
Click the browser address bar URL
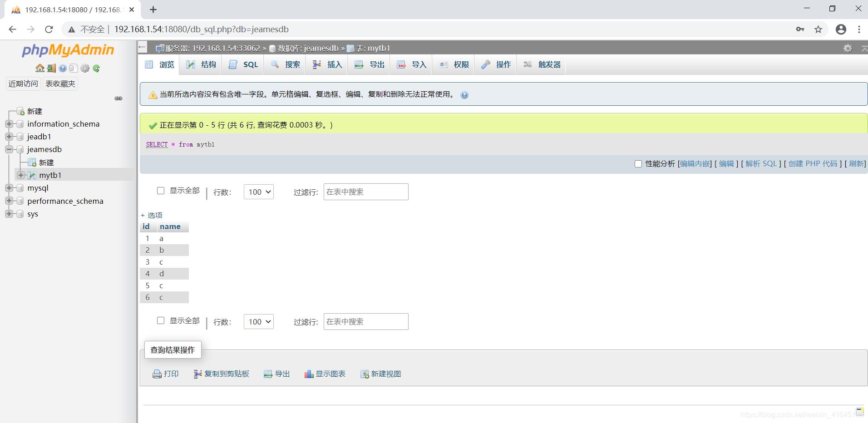[201, 30]
